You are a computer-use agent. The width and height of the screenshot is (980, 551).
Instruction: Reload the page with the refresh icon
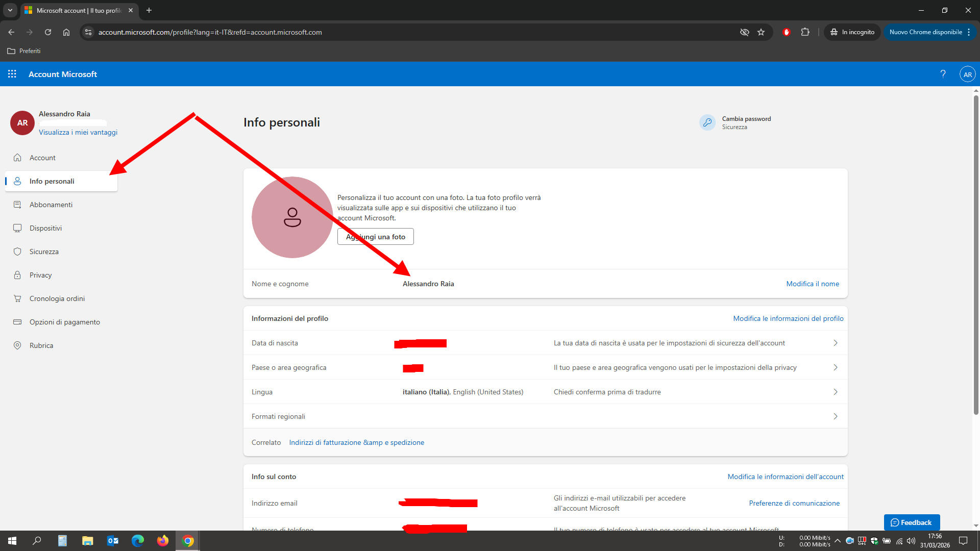(x=48, y=32)
